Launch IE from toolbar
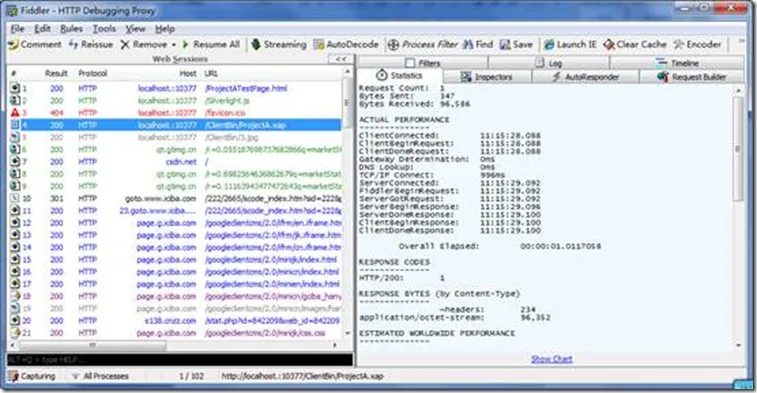Screen dimensions: 757x393 click(x=570, y=44)
